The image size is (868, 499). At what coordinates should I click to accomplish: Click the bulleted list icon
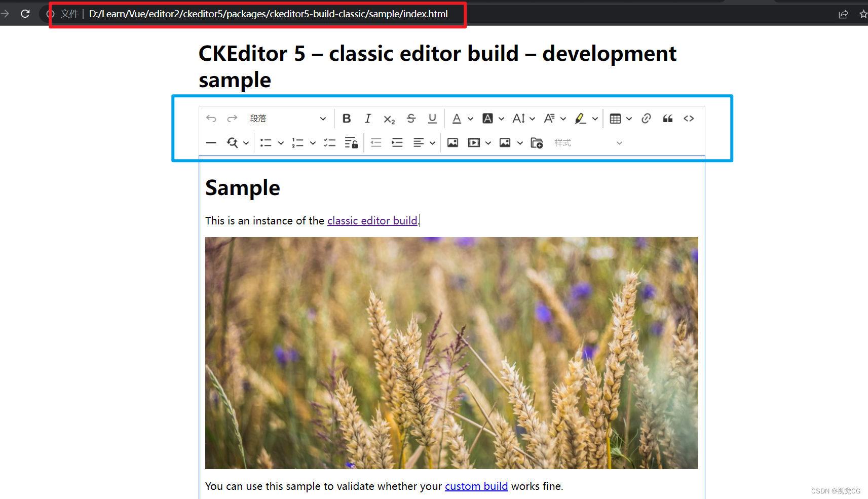click(266, 143)
